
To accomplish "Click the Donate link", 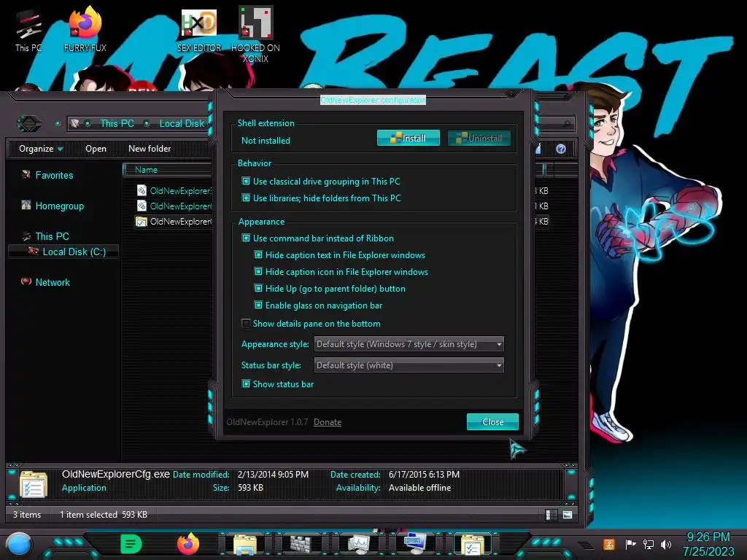I will click(x=328, y=422).
